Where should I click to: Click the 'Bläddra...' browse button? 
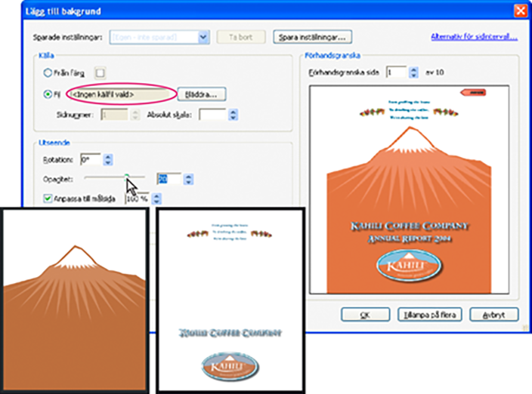click(202, 94)
